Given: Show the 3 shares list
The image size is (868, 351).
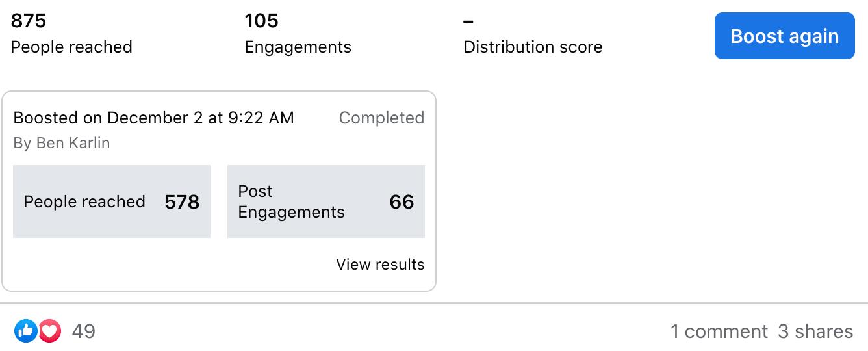Looking at the screenshot, I should point(815,331).
